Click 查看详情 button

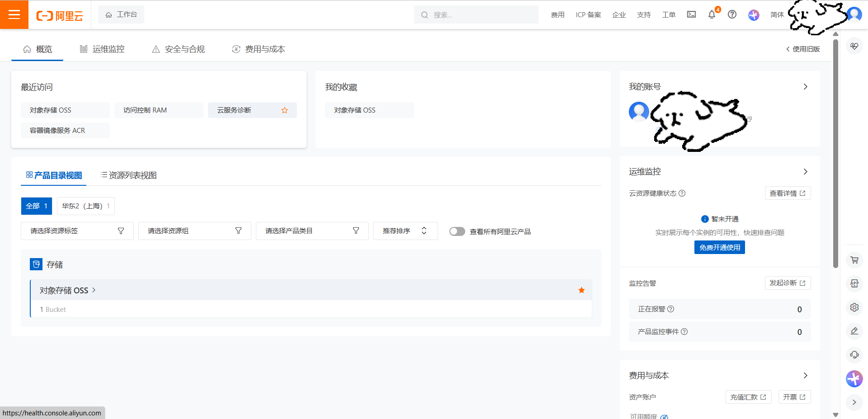788,193
